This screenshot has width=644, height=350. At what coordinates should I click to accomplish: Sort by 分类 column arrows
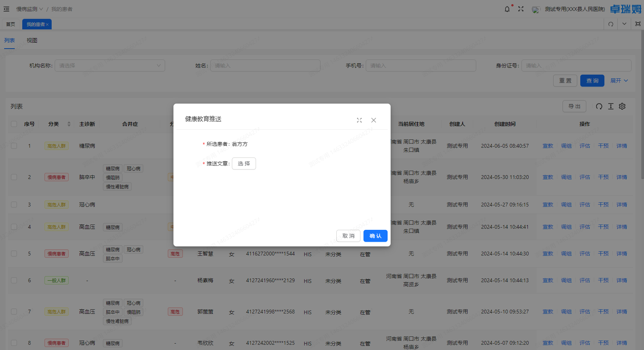tap(69, 124)
